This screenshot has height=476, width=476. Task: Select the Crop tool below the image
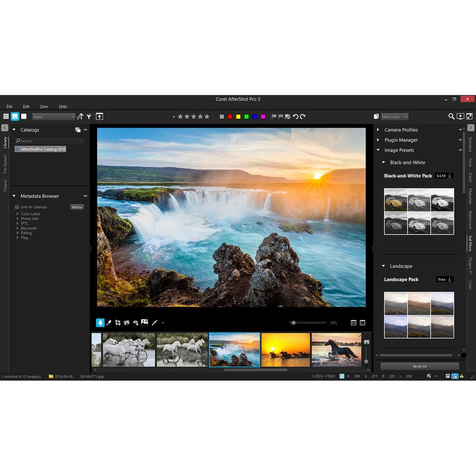[117, 323]
